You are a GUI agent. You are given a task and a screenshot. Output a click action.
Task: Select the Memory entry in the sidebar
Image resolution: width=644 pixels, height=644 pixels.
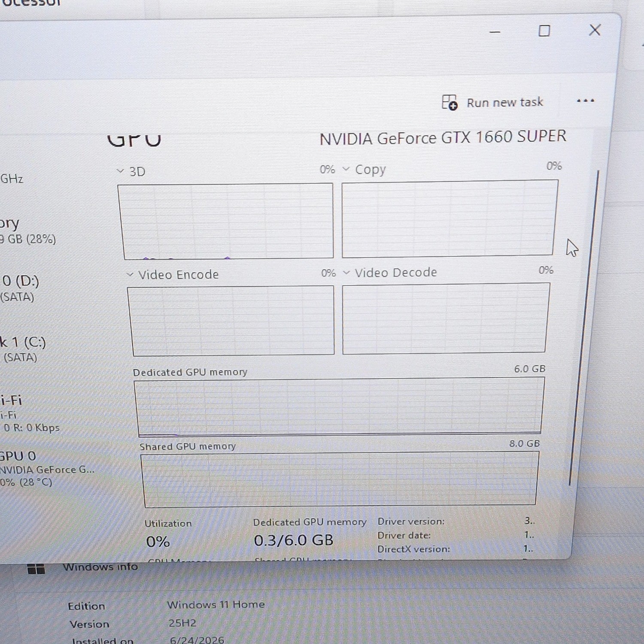point(28,231)
